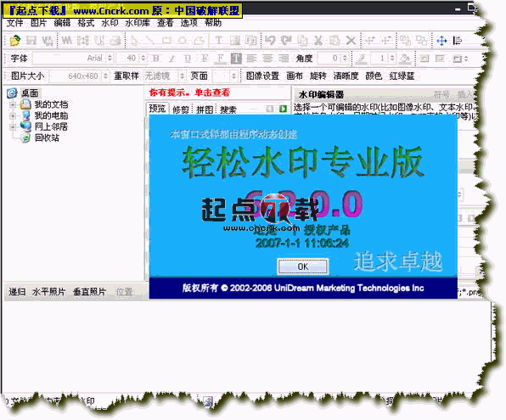Click the 红绿蓝 RGB button
The height and width of the screenshot is (420, 506).
(402, 76)
